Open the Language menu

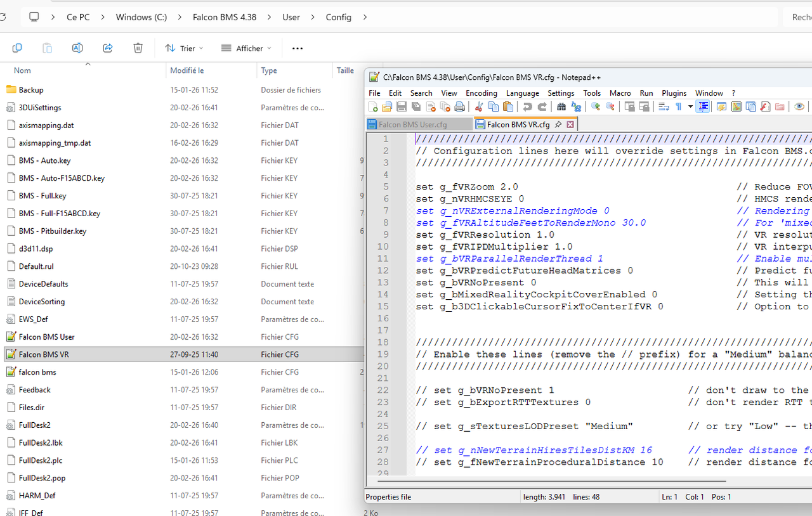(523, 93)
